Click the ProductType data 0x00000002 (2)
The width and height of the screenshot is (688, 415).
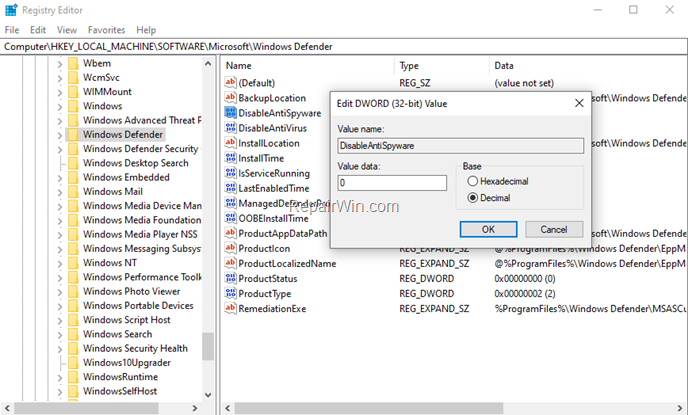pos(525,293)
